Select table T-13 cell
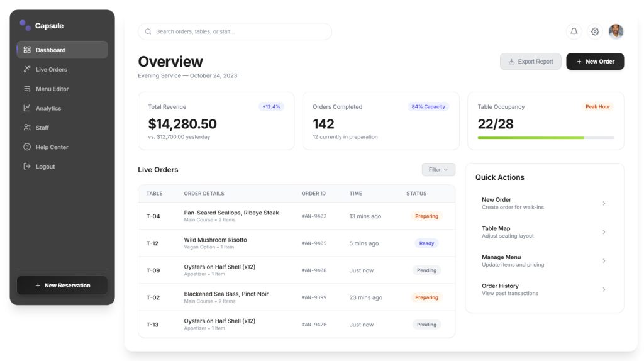This screenshot has width=644, height=361. 152,325
